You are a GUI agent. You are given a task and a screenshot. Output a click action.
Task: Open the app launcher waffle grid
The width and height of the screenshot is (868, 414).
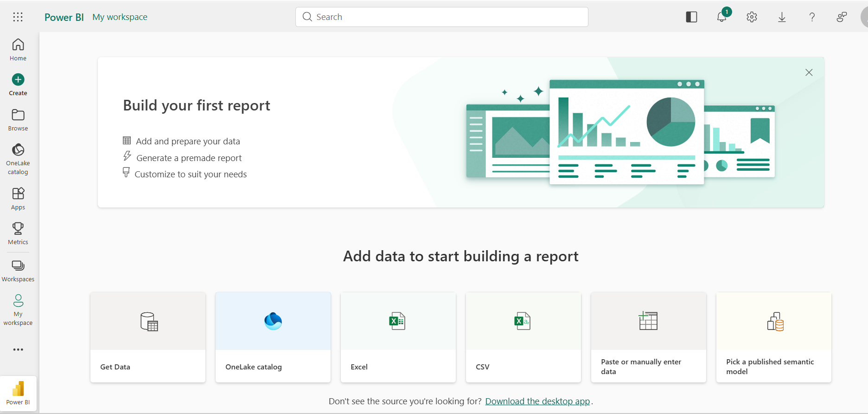click(18, 17)
